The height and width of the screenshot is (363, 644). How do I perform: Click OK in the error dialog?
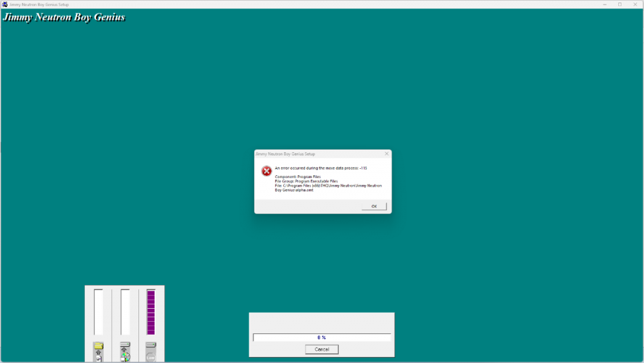[374, 206]
